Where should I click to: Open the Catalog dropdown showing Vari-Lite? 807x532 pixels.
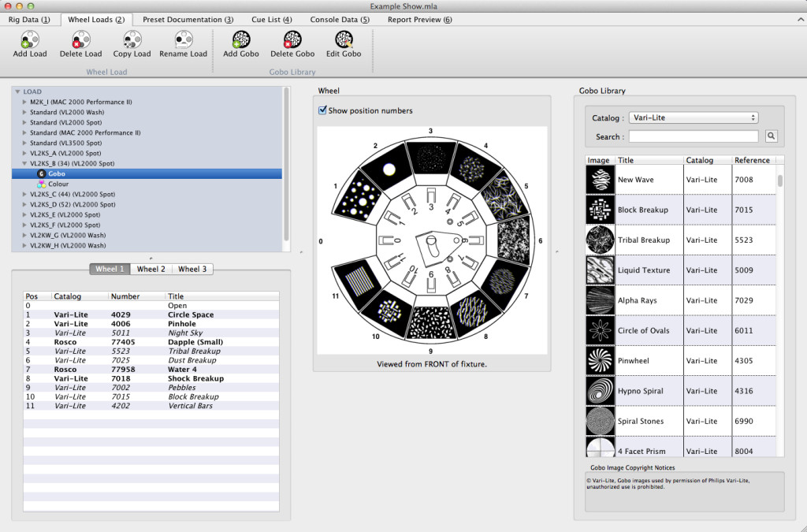pos(694,118)
